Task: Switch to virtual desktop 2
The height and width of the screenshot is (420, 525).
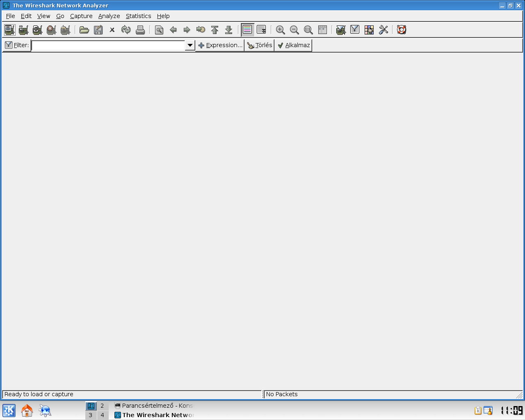Action: (x=103, y=406)
